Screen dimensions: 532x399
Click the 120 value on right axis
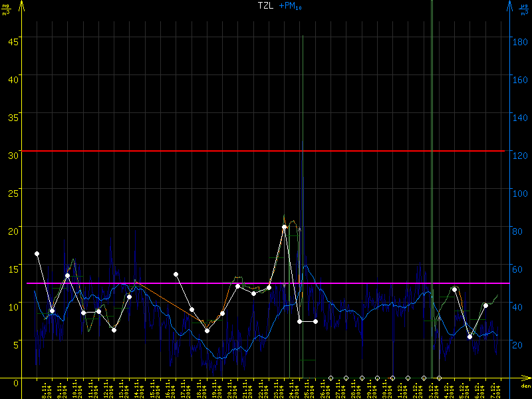point(521,154)
